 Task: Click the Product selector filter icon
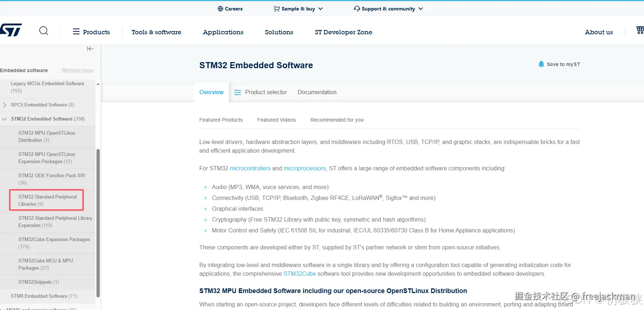click(237, 92)
